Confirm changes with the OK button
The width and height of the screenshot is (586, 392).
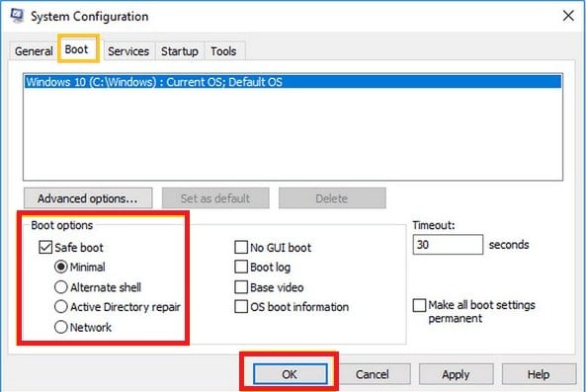tap(290, 374)
